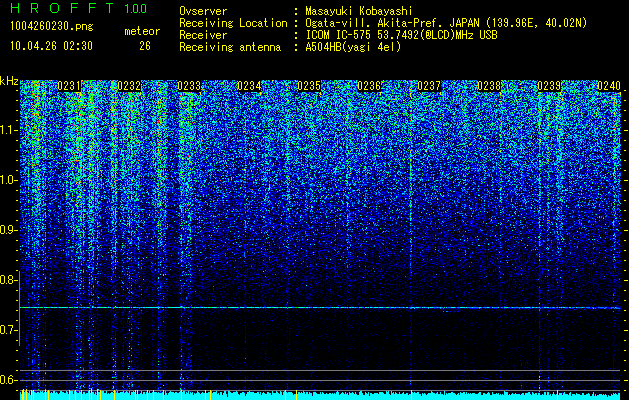
Task: Click the antenna A504HB(yagi 4el) text
Action: tap(353, 47)
